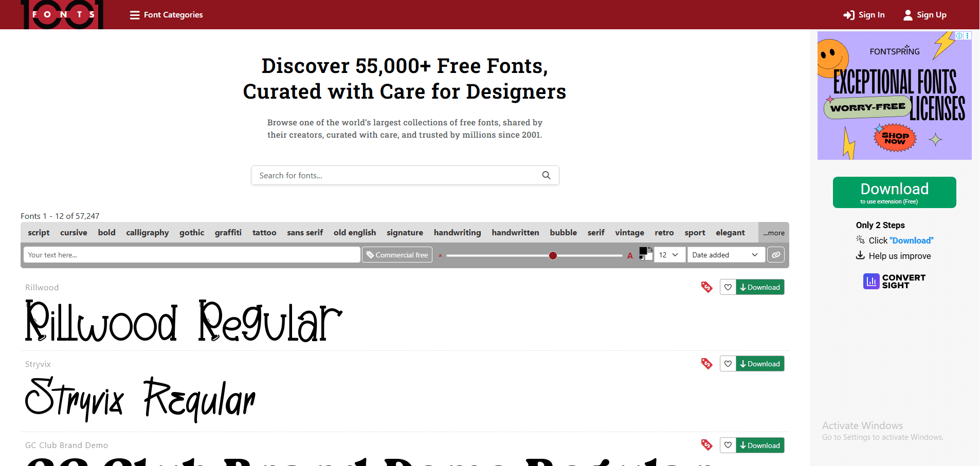
Task: Click the 'Fonts 1 - 12 of 57,247' text
Action: (x=60, y=216)
